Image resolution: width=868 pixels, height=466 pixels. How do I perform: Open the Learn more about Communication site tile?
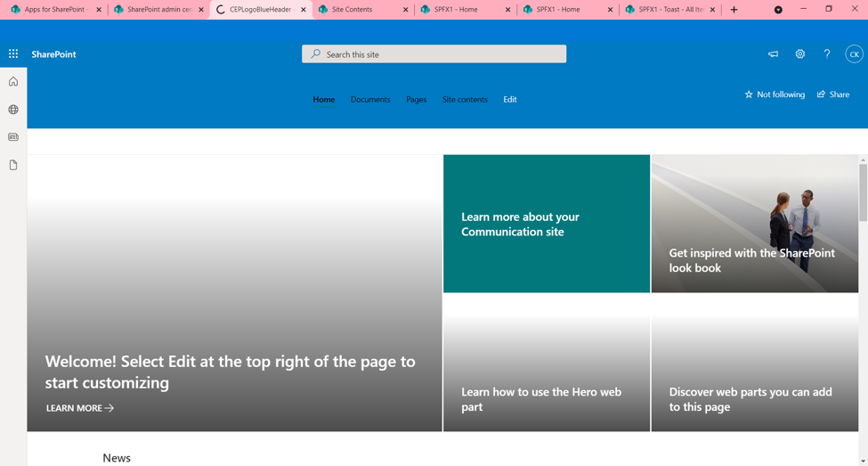point(546,224)
